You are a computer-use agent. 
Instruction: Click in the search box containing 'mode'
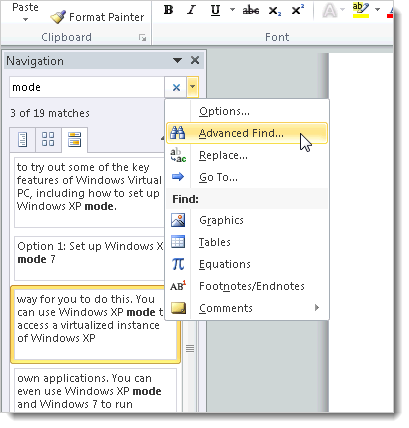tap(87, 87)
